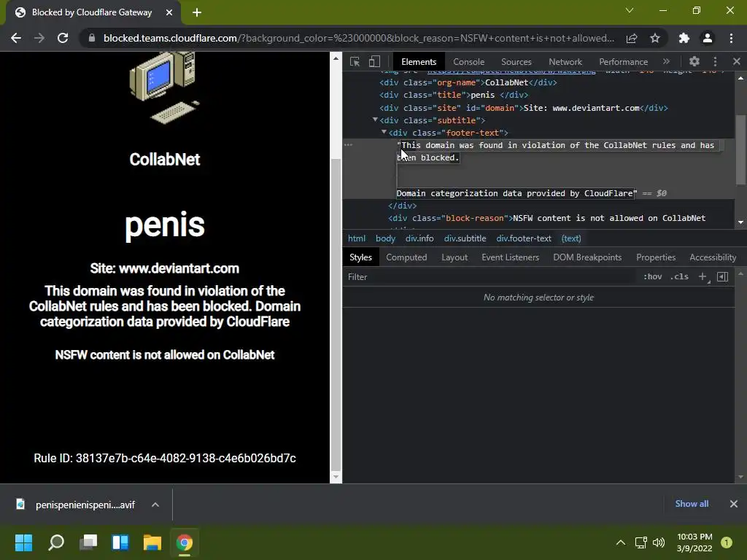Switch to the Performance tab
This screenshot has height=560, width=747.
pyautogui.click(x=623, y=62)
